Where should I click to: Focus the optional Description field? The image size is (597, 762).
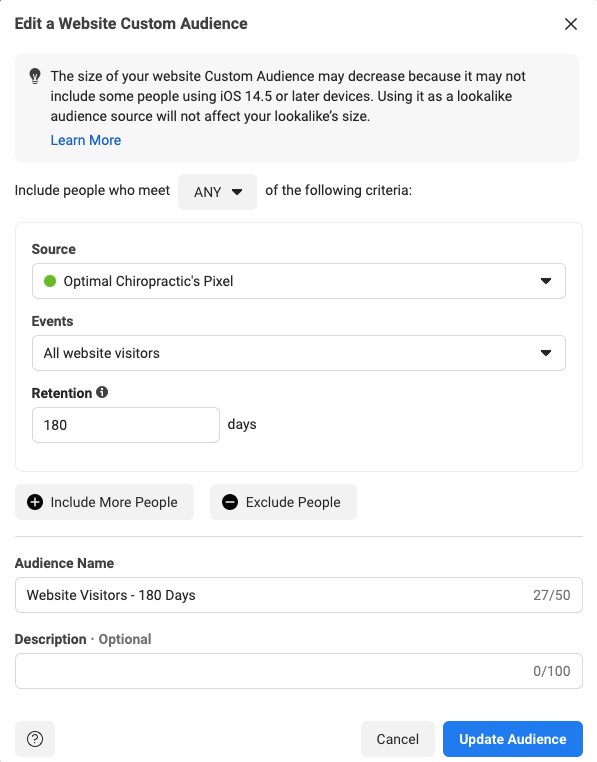(298, 671)
